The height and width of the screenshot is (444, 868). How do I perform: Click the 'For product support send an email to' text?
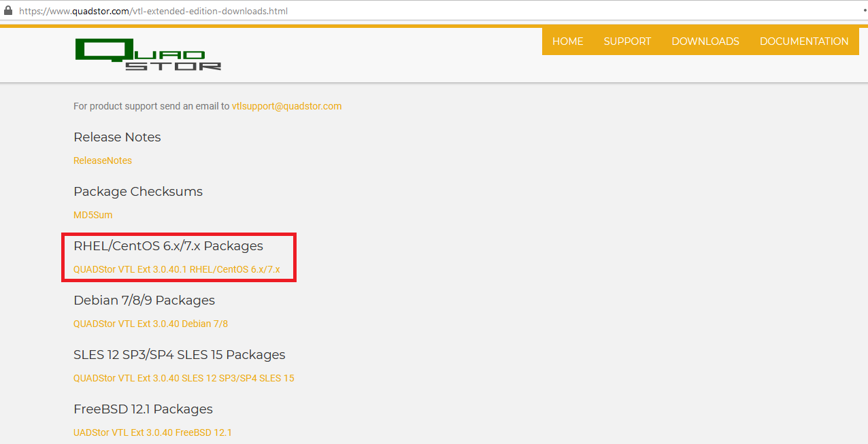point(151,106)
